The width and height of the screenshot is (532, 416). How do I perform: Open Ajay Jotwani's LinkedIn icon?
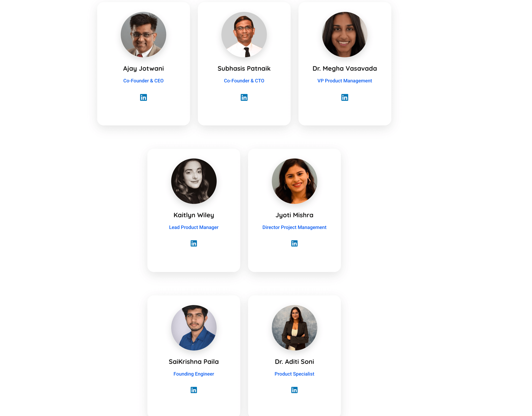[x=143, y=98]
